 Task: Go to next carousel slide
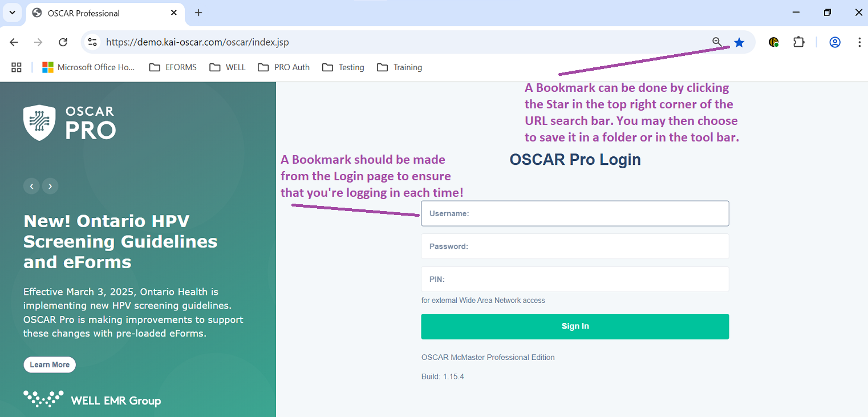point(50,186)
